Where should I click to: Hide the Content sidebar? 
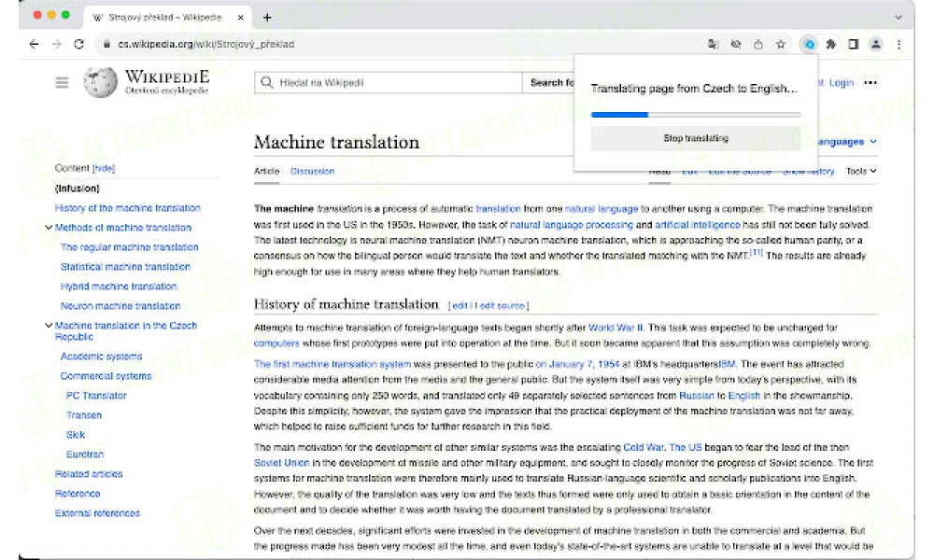pos(104,168)
